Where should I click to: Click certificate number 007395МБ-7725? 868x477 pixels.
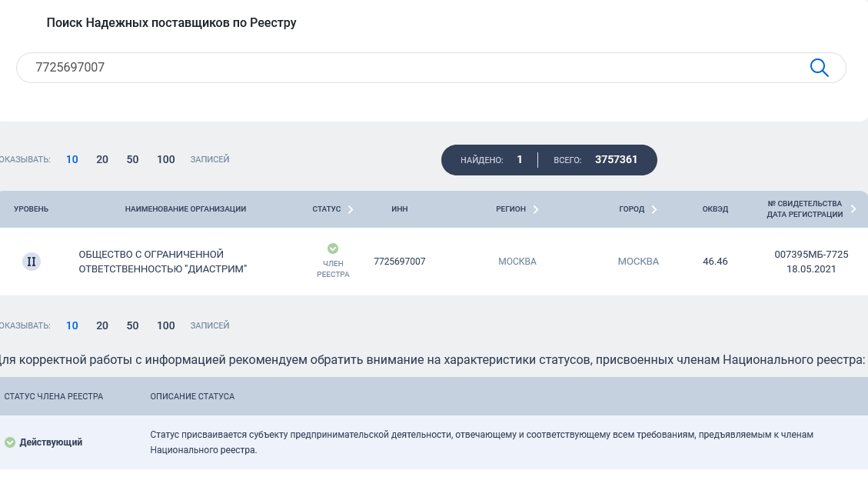811,255
